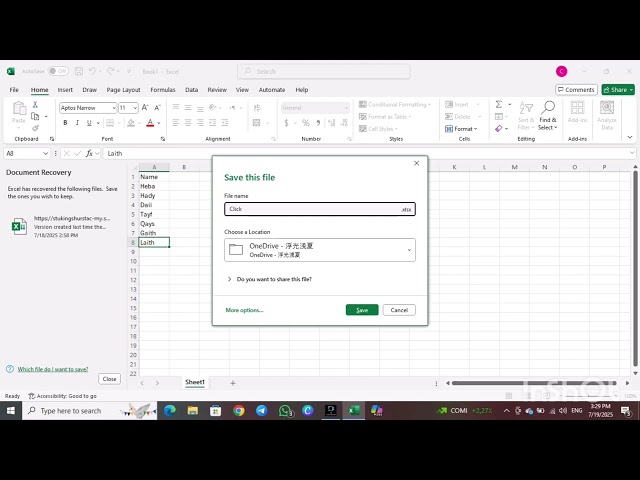
Task: Click the Bold formatting icon
Action: (x=65, y=122)
